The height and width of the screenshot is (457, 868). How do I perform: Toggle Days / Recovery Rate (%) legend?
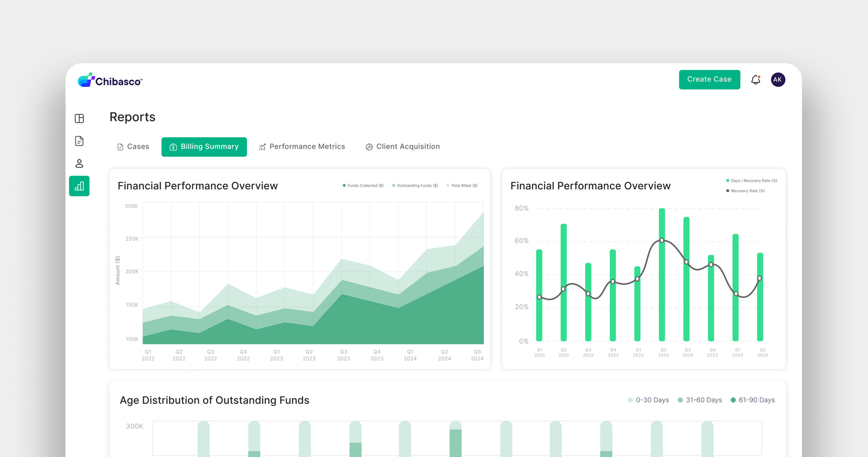pos(751,181)
